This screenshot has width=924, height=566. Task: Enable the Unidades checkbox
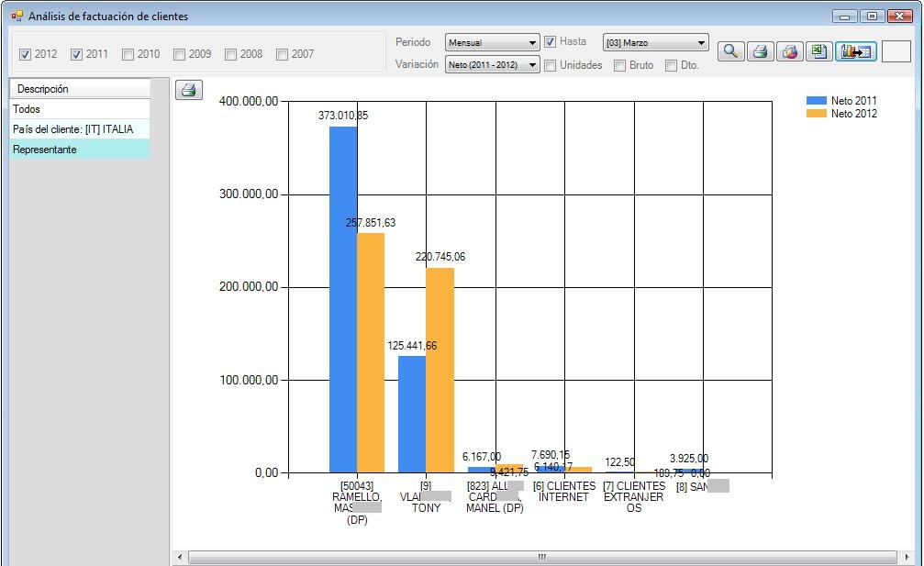pos(551,66)
